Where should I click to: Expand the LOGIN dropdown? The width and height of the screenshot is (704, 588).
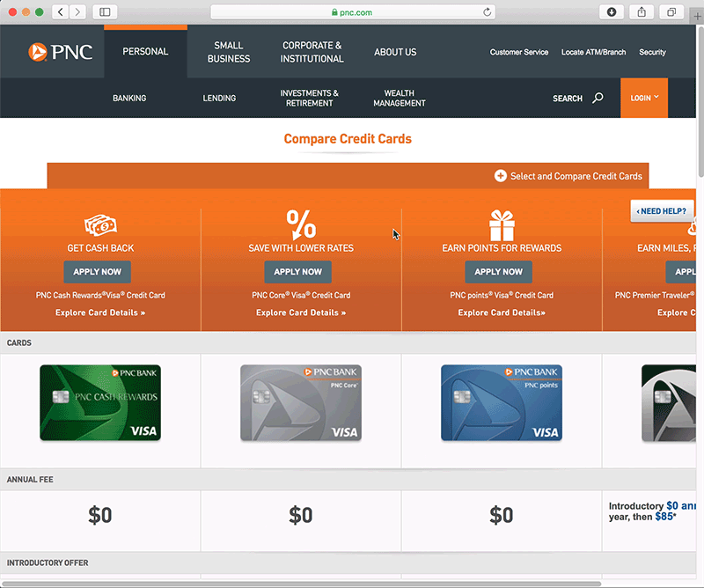point(644,98)
